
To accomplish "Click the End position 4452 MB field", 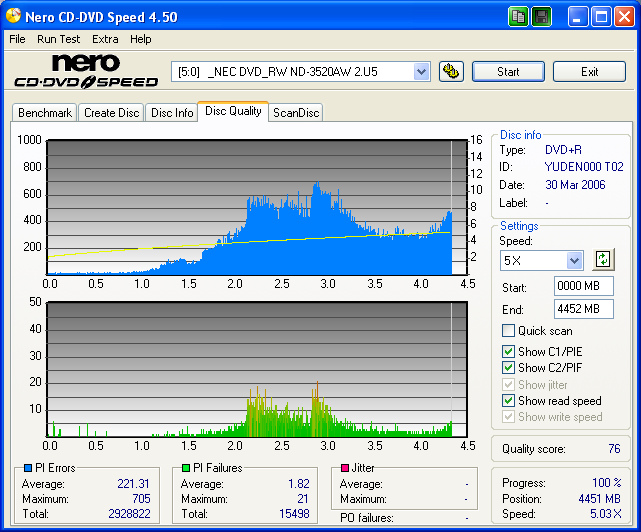I will point(584,309).
